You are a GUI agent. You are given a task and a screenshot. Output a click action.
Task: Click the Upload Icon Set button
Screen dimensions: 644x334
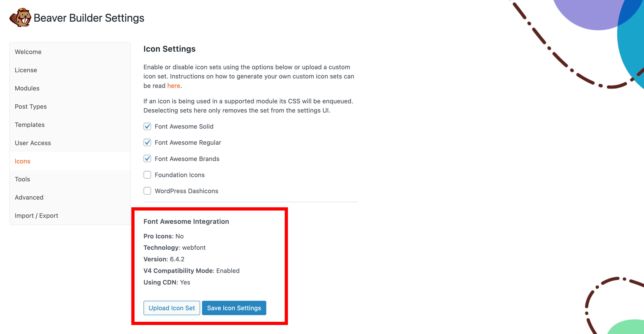point(172,308)
